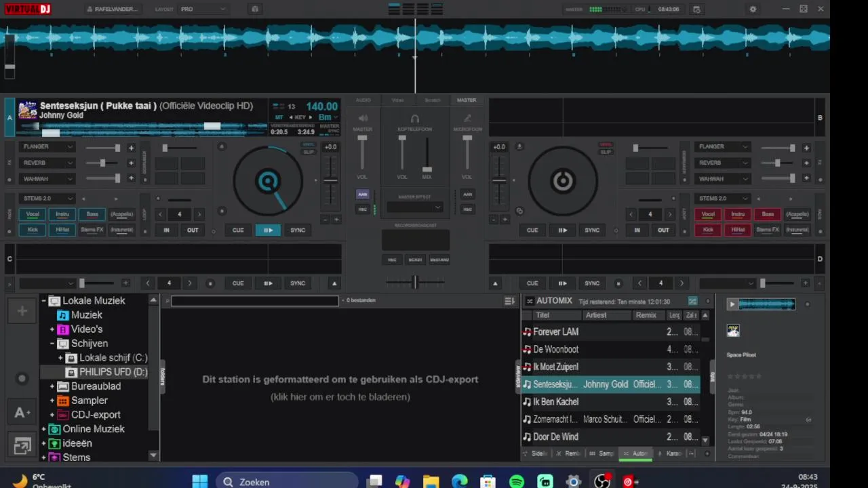Click the shuffle icon in AUTOMIX header

(x=692, y=301)
